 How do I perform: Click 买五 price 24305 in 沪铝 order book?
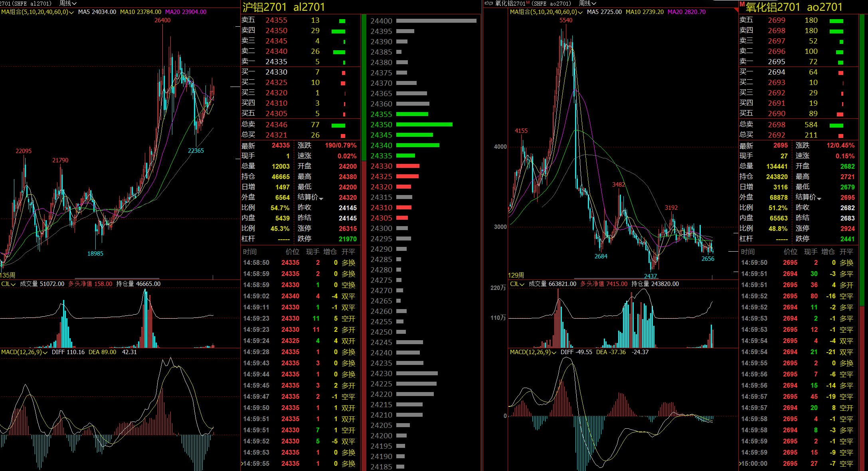point(277,114)
